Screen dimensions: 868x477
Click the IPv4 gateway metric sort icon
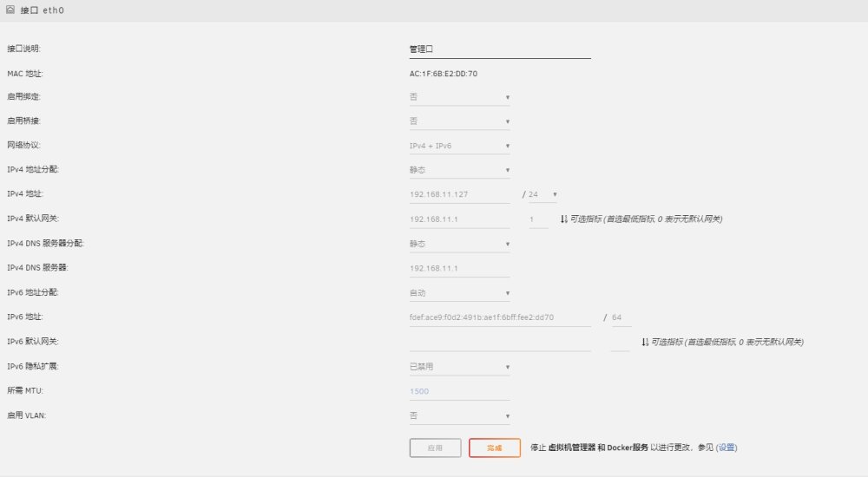pos(563,219)
